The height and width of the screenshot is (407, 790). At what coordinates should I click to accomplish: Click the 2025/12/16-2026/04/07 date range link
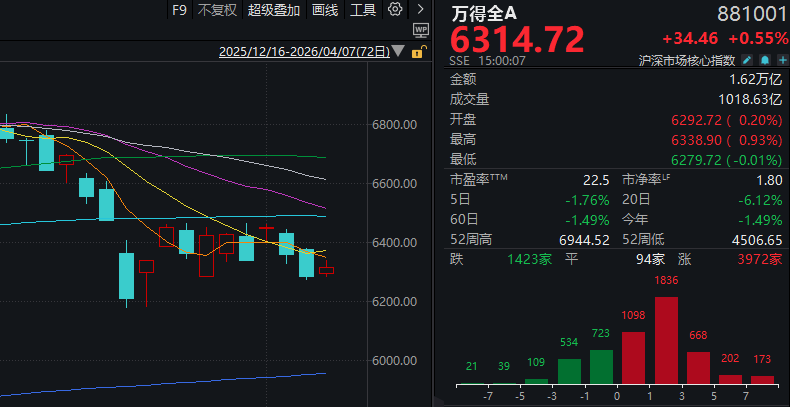click(x=304, y=51)
